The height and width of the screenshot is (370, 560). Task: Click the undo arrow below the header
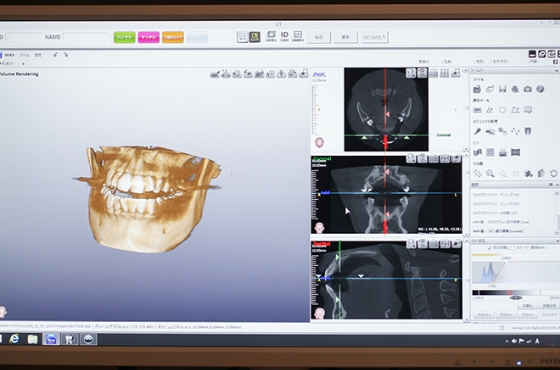(55, 55)
